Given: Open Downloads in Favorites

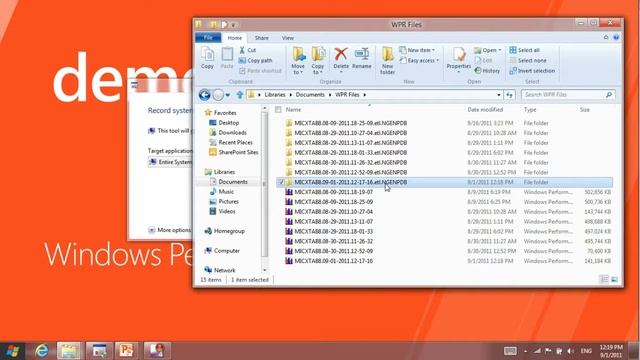Looking at the screenshot, I should [x=228, y=133].
